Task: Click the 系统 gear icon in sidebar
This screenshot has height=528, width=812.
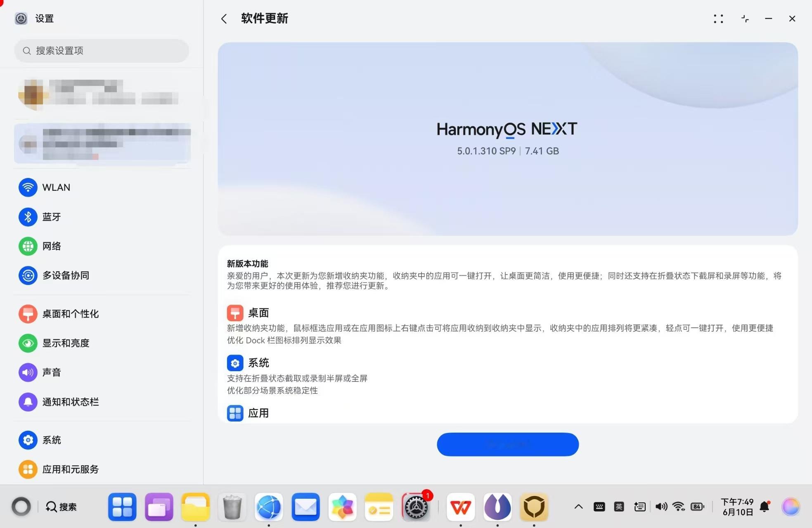Action: (28, 440)
